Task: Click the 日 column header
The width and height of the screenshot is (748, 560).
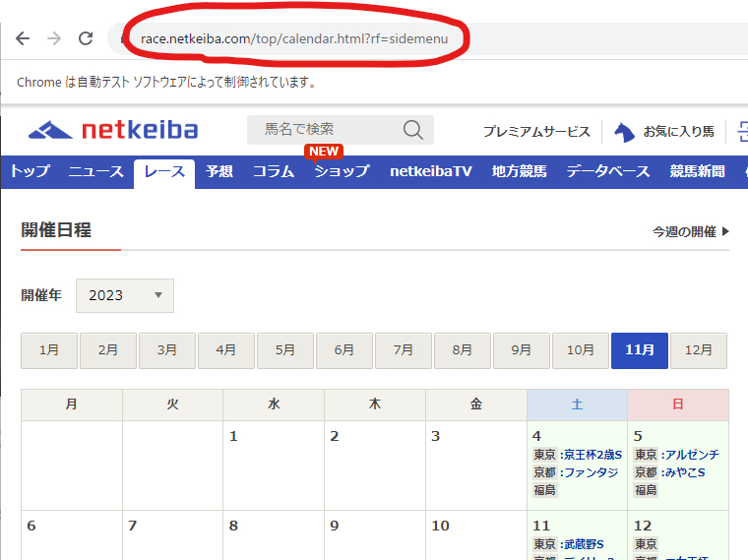Action: (678, 404)
